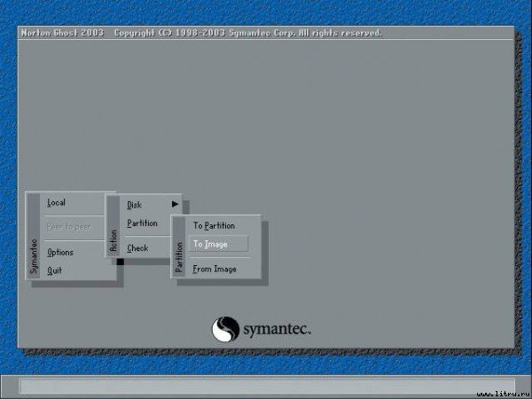The width and height of the screenshot is (532, 399).
Task: Click the Symantec yin-yang logo
Action: pyautogui.click(x=225, y=329)
